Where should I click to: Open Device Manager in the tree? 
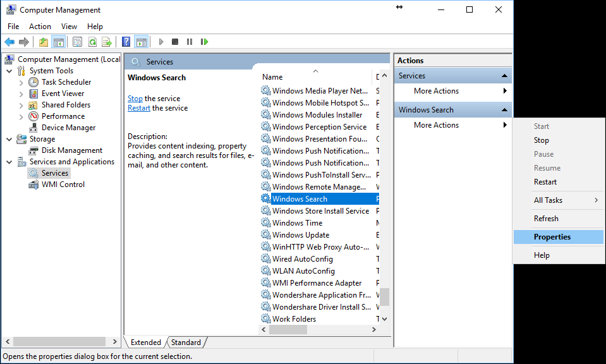(68, 128)
